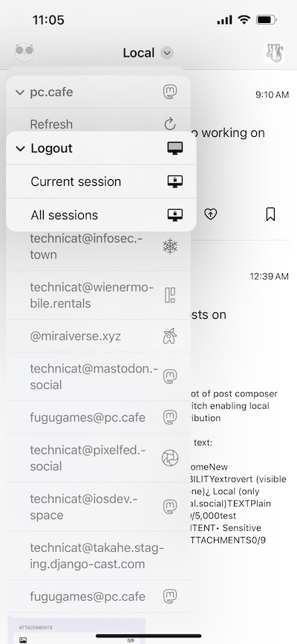
Task: Switch to technicat@wienermobile.rentals account
Action: tap(99, 295)
